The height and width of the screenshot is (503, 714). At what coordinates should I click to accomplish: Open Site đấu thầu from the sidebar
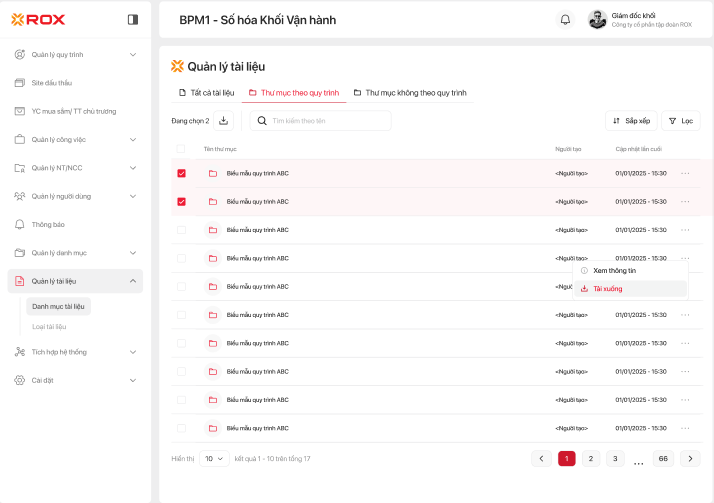coord(51,83)
